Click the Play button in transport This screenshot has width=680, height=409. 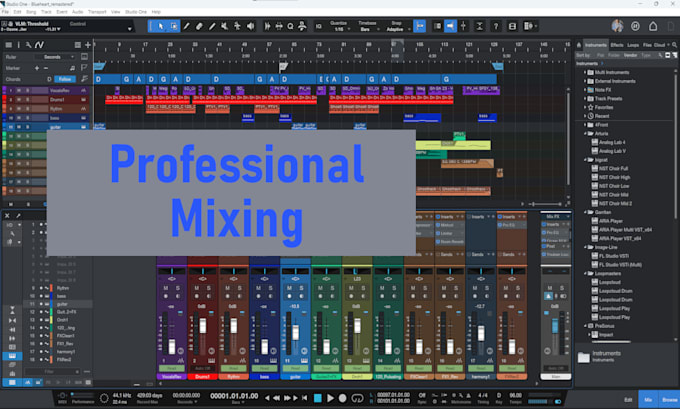pyautogui.click(x=330, y=398)
